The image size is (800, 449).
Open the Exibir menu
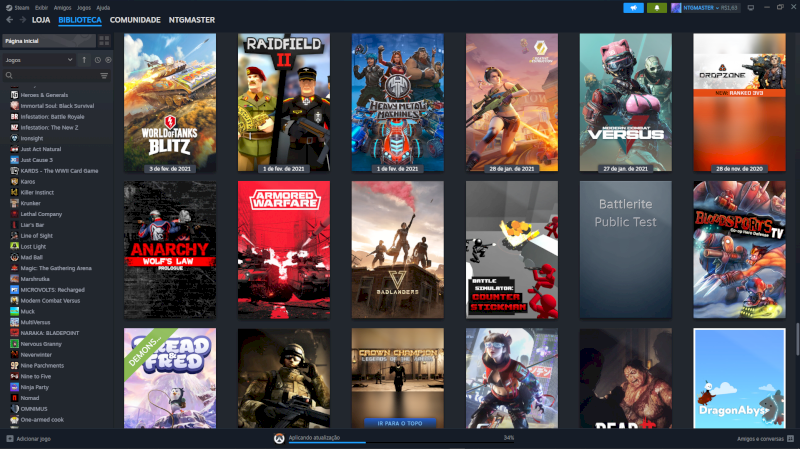(41, 8)
